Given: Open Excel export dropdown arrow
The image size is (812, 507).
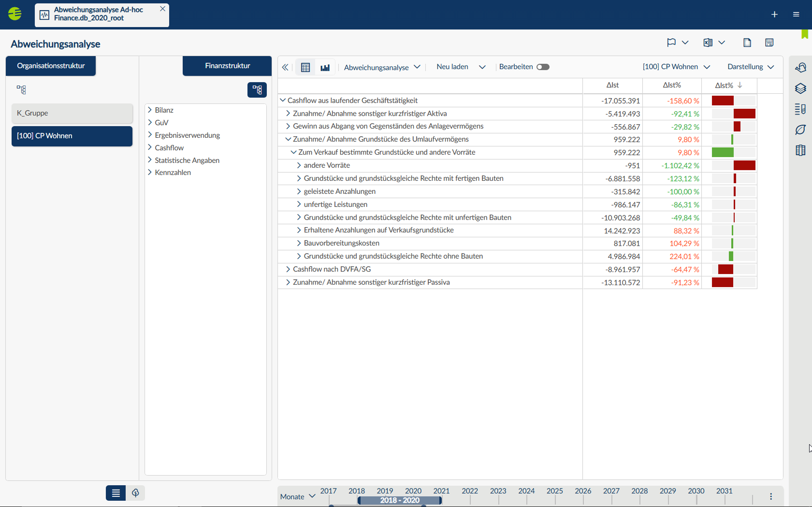Looking at the screenshot, I should click(x=722, y=43).
